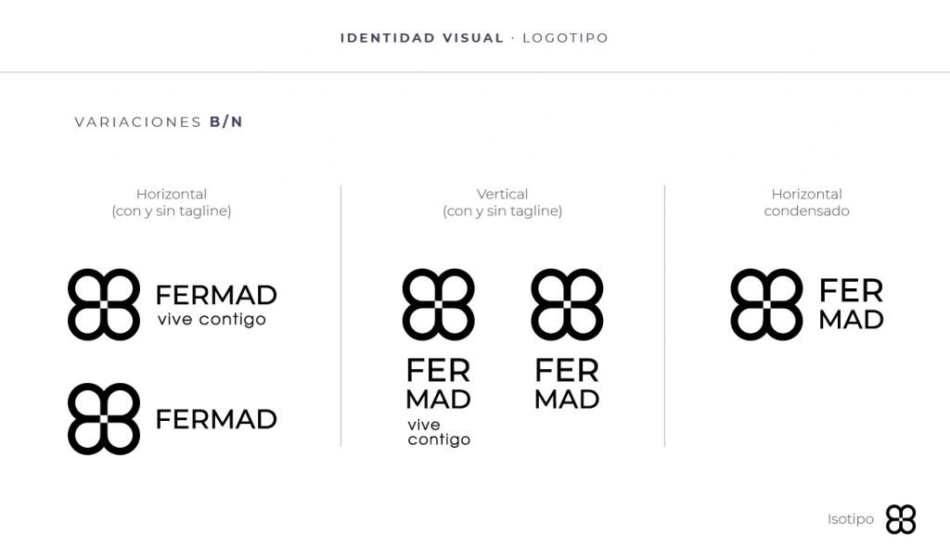Click the clover icon of the tagline-free horizontal logo
The image size is (950, 560).
click(x=104, y=418)
